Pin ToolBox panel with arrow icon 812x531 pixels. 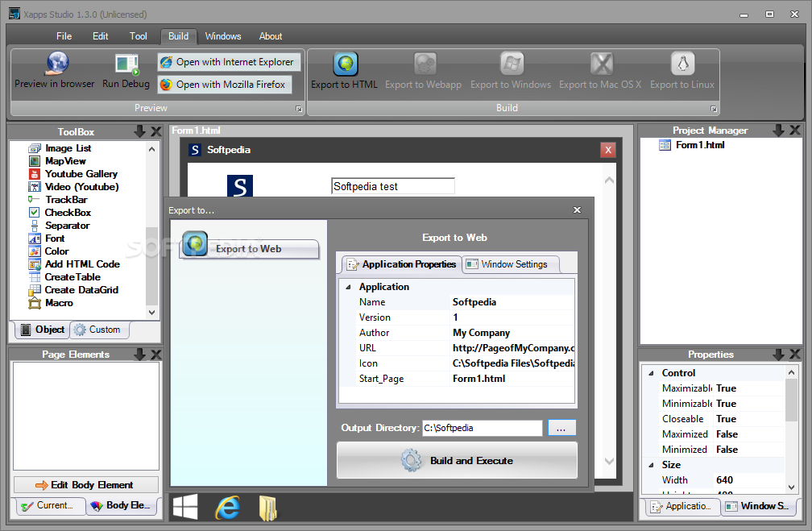point(140,131)
